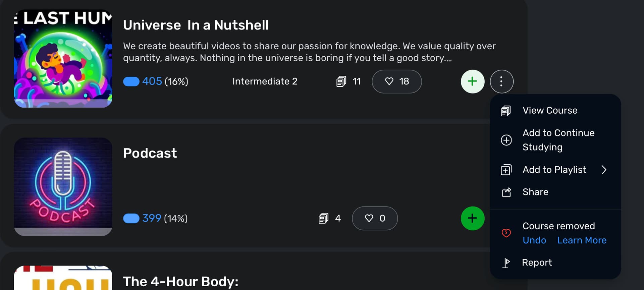Add Podcast course with green plus button
Screen dimensions: 644x290
point(472,218)
